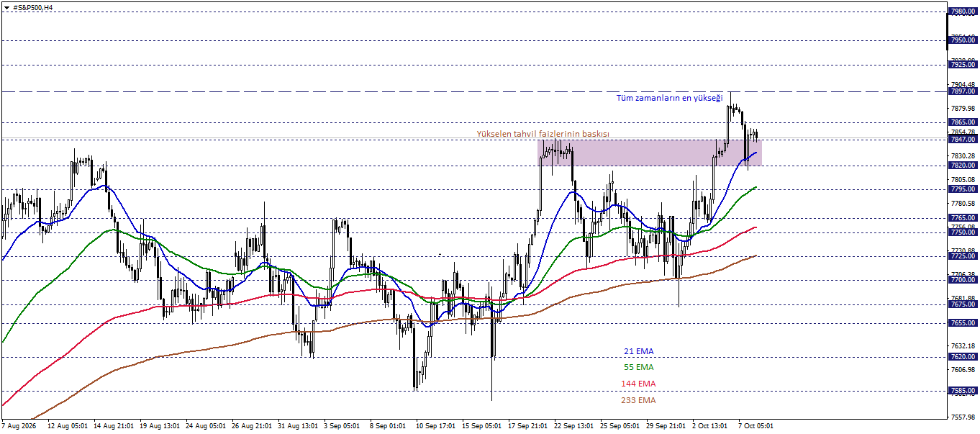
Task: Select the 7925.00 price level label
Action: point(963,65)
